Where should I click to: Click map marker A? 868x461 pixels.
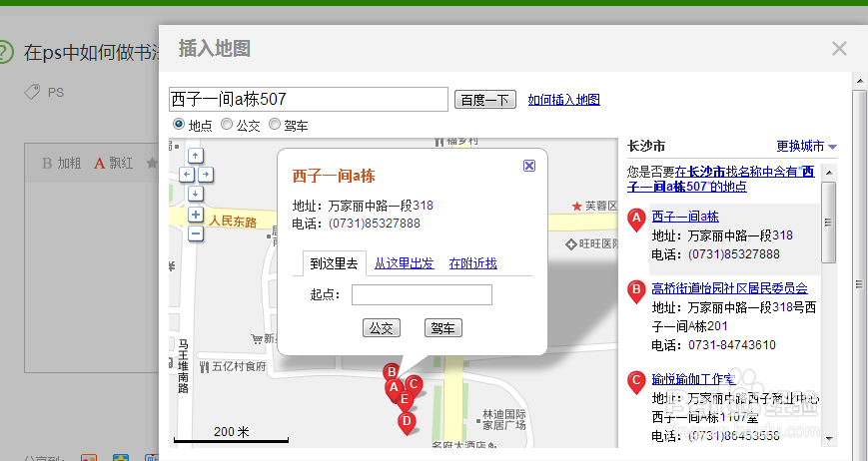tap(394, 388)
